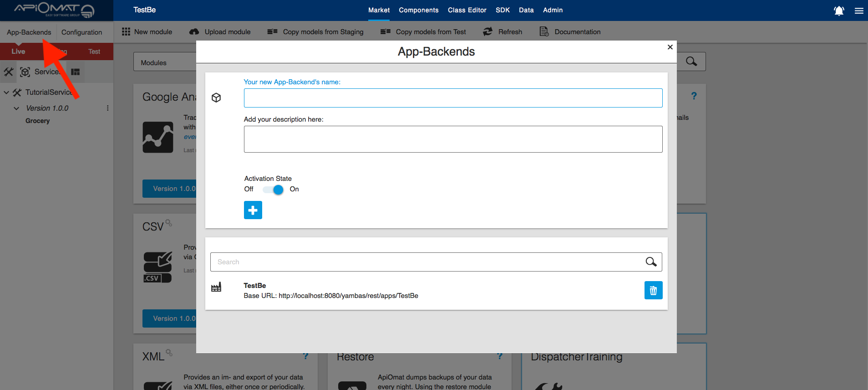
Task: Select the Live environment tab
Action: pyautogui.click(x=18, y=51)
